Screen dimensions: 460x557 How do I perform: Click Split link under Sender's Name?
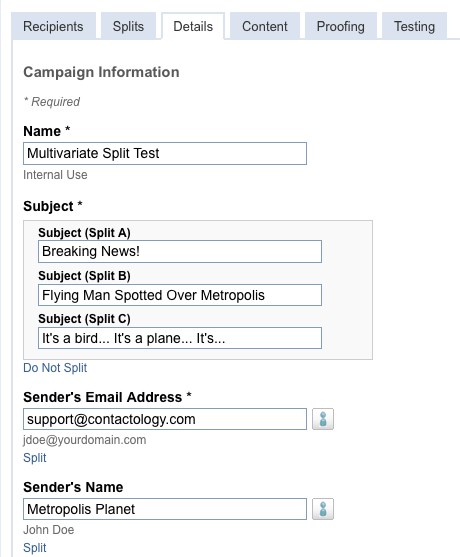click(35, 548)
